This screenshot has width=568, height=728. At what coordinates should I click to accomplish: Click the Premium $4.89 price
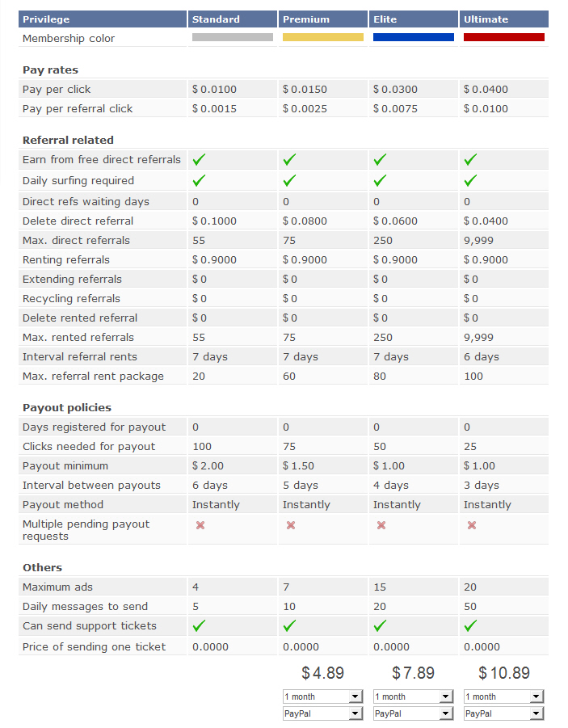(322, 673)
